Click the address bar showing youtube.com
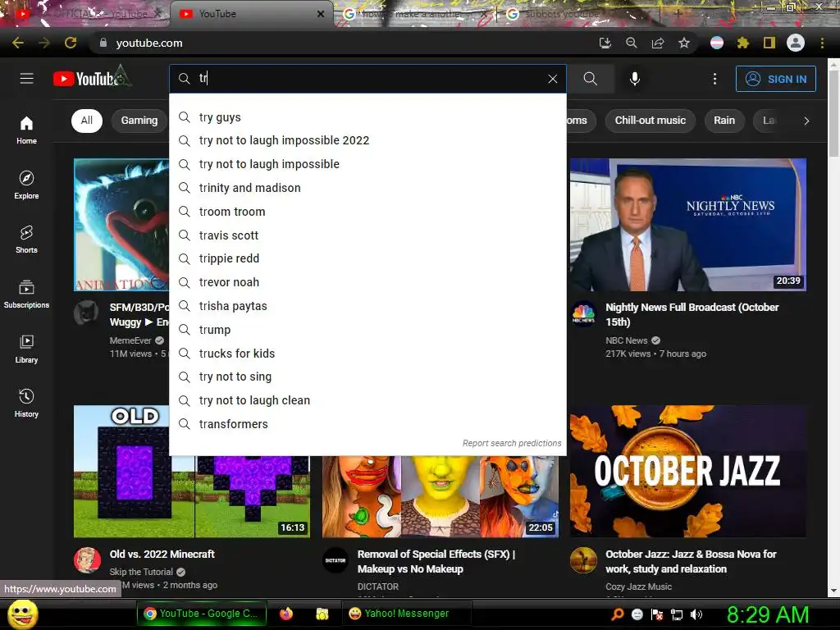 343,43
